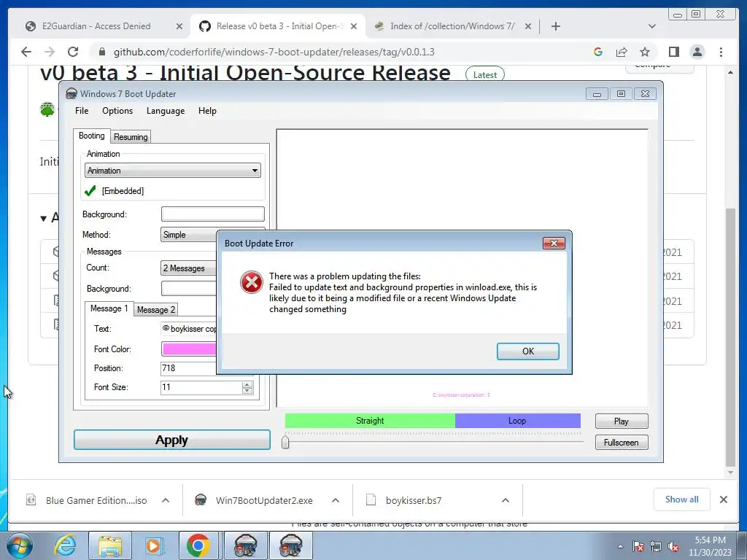The height and width of the screenshot is (560, 747).
Task: Click the Play button
Action: click(622, 421)
